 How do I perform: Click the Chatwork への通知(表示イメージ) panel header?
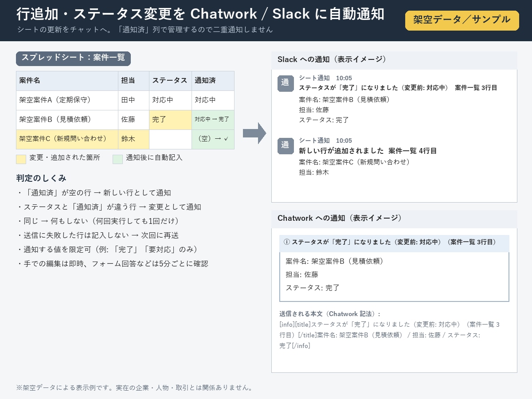tap(394, 218)
